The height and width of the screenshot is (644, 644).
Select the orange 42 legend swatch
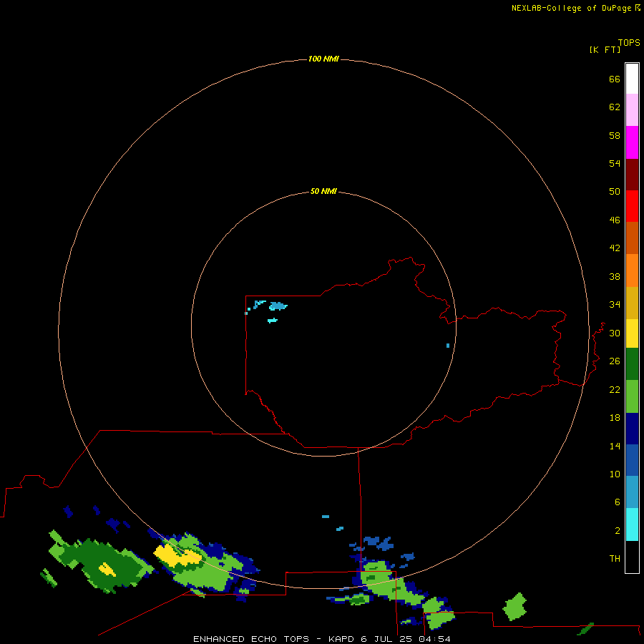pos(632,270)
